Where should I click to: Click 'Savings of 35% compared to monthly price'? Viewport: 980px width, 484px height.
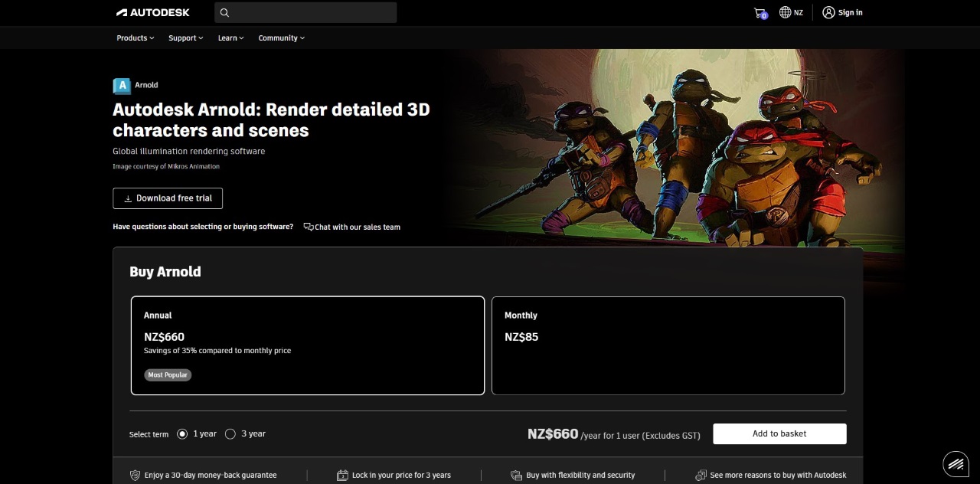(x=217, y=351)
